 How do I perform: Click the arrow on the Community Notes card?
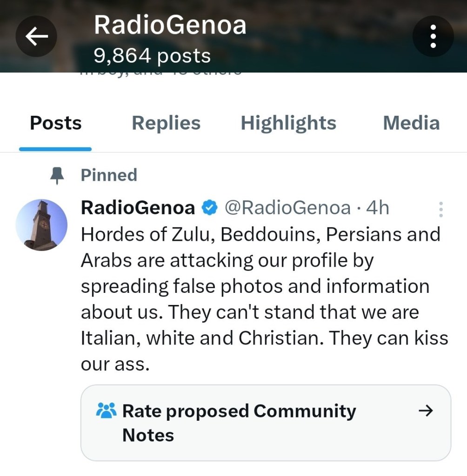426,410
